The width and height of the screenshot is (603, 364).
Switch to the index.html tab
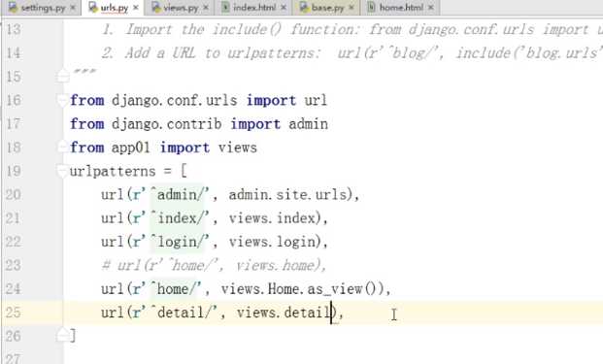pos(254,8)
